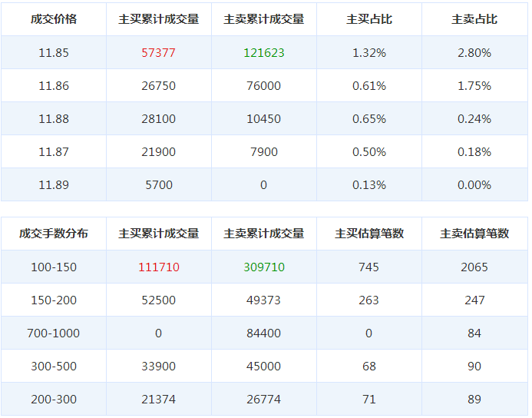Select the price cell 11.85
Image resolution: width=532 pixels, height=418 pixels.
(x=54, y=52)
